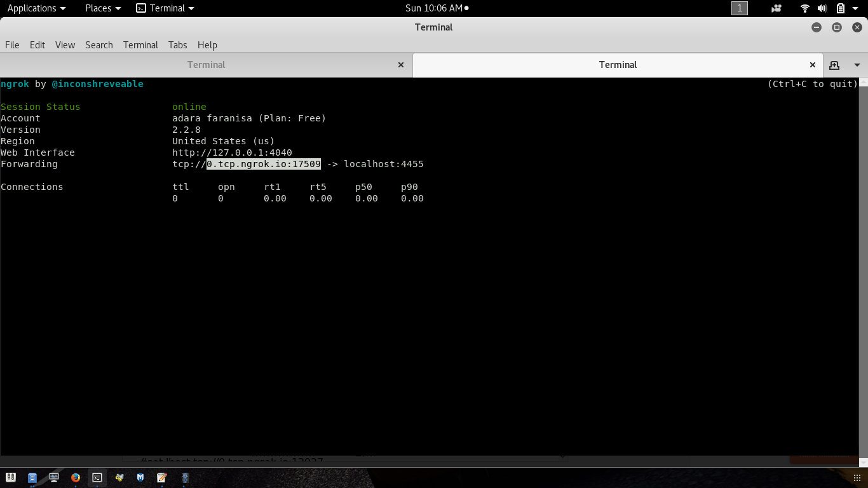Click the Session Status label
The height and width of the screenshot is (488, 868).
click(x=41, y=107)
